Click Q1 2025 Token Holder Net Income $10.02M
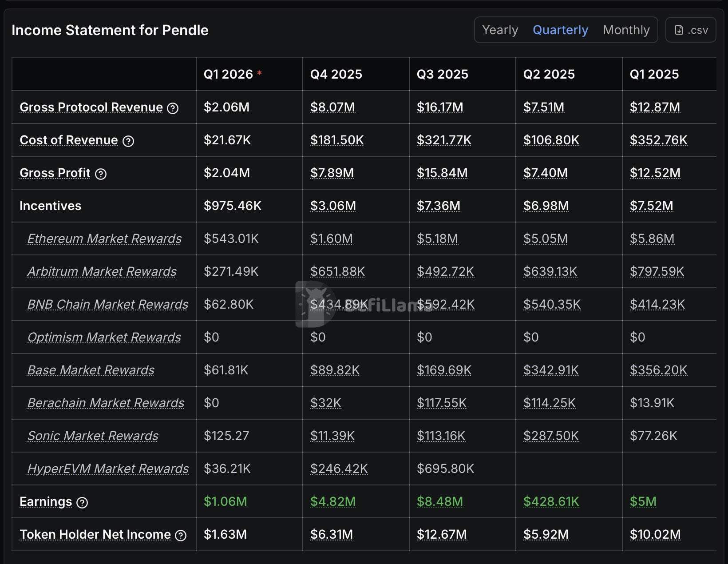Viewport: 728px width, 564px height. pos(655,534)
